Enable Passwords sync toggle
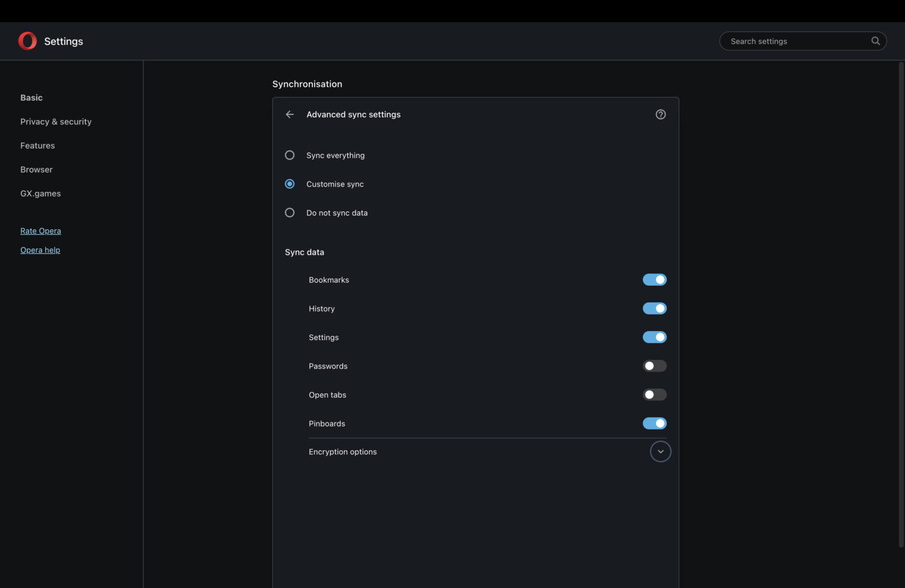This screenshot has width=905, height=588. coord(654,366)
